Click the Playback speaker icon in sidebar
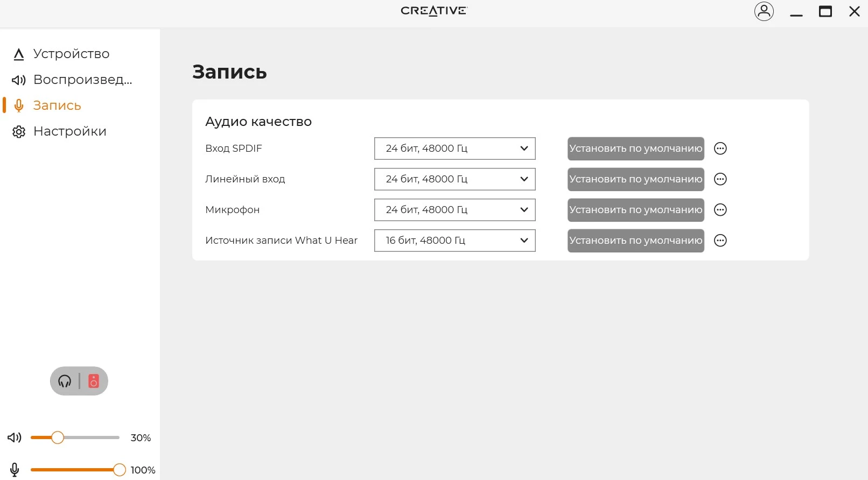Viewport: 868px width, 480px height. point(19,80)
